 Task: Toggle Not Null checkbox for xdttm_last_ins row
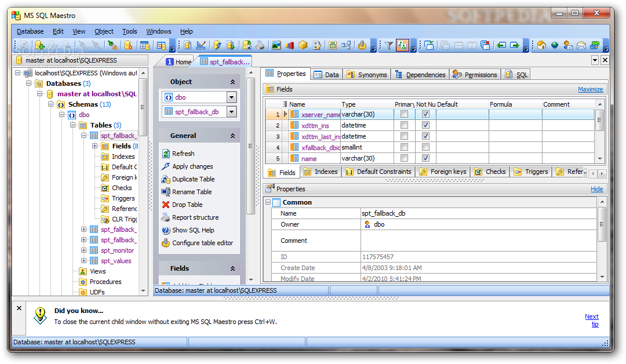point(425,136)
